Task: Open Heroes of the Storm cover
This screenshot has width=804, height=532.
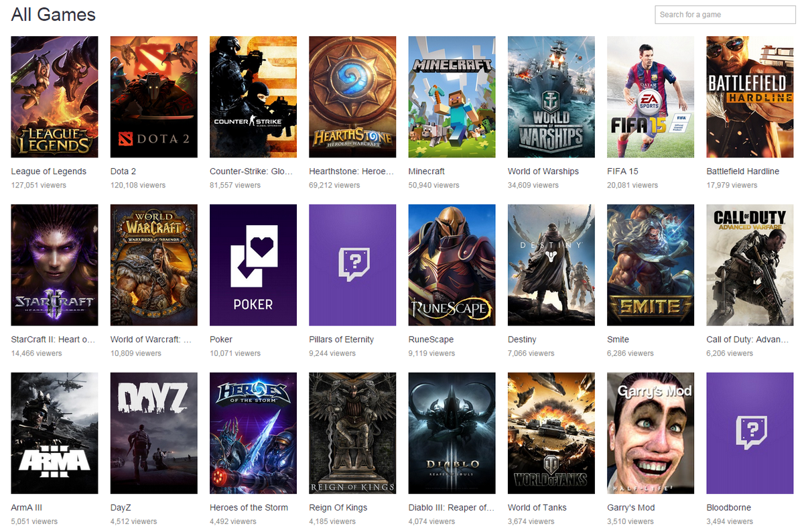Action: coord(253,434)
